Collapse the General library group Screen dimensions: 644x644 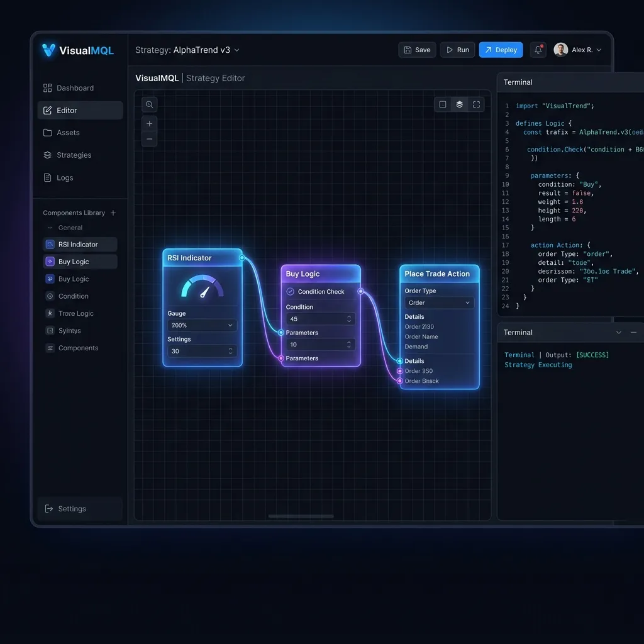[50, 228]
